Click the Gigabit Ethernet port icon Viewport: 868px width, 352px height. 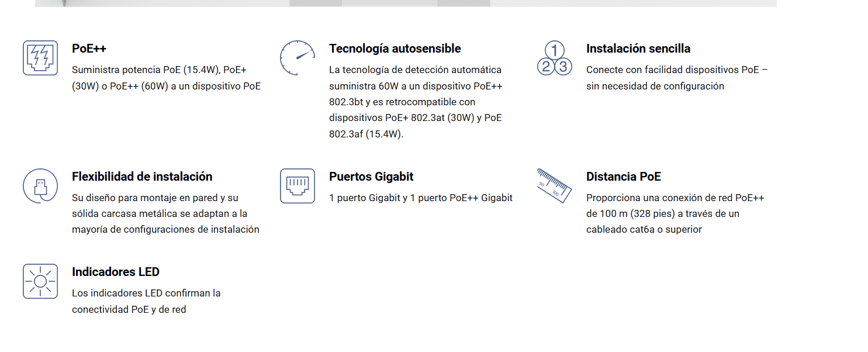297,186
